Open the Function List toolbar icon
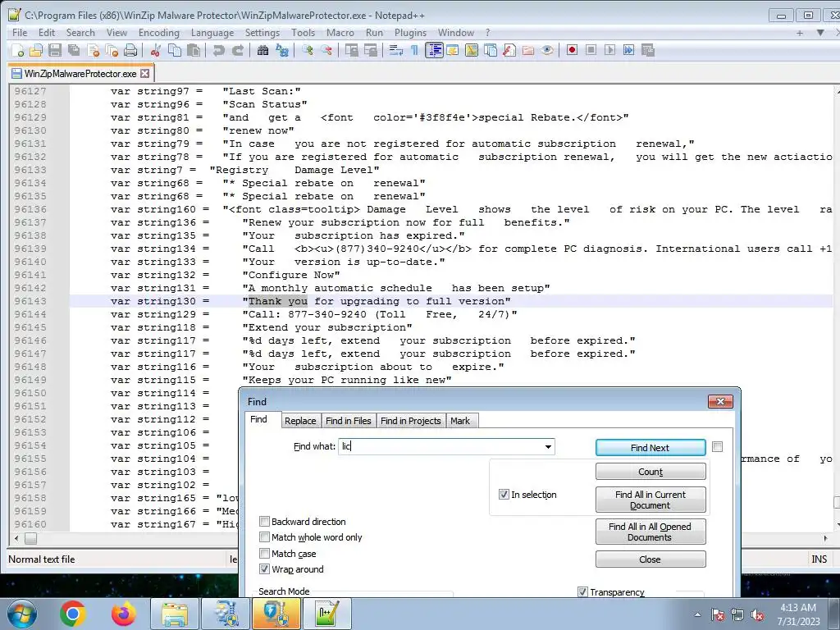 509,50
